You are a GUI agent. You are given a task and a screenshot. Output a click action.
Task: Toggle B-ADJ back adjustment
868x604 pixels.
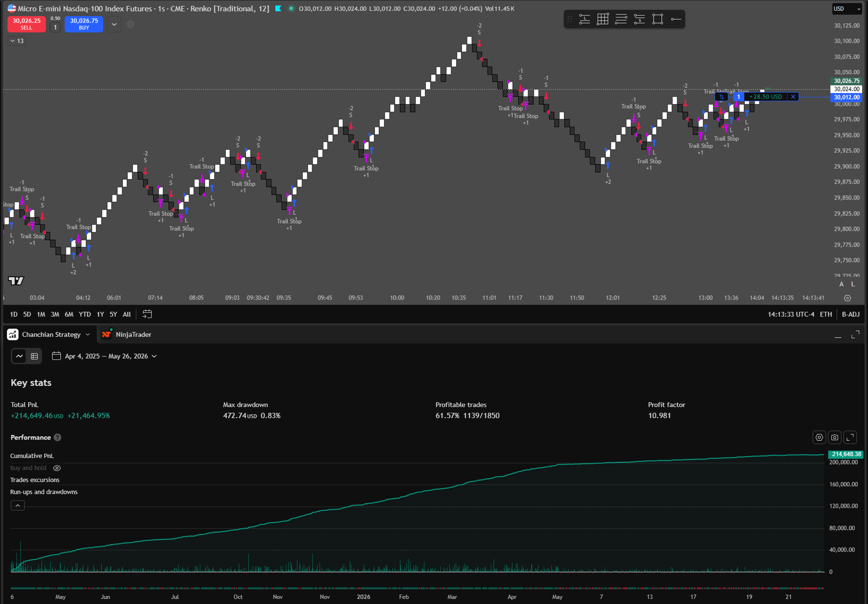(851, 314)
